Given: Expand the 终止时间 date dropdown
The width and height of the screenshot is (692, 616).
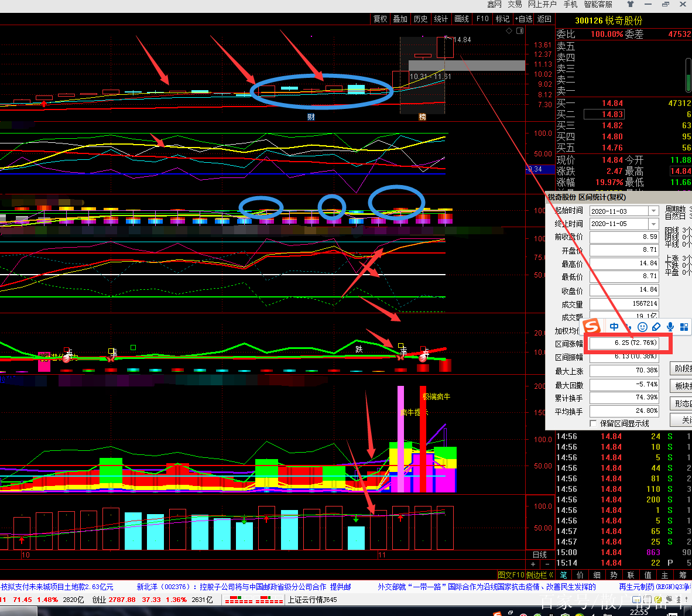Looking at the screenshot, I should tap(653, 224).
